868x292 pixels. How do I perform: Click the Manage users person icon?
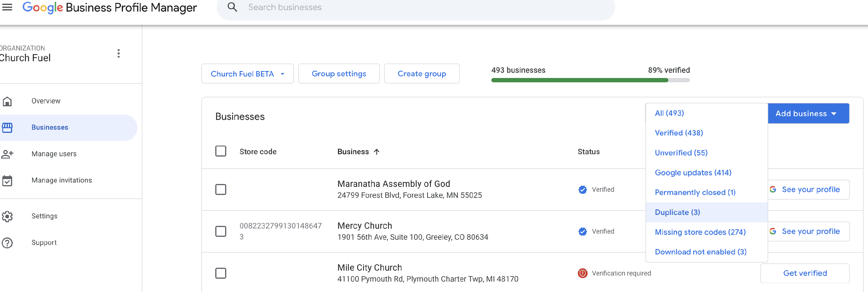7,154
